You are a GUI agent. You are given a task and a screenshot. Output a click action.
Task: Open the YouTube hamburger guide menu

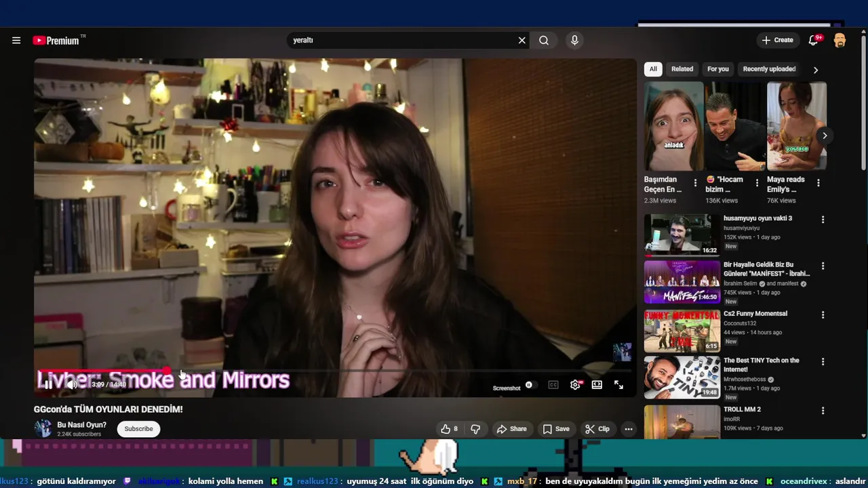pyautogui.click(x=16, y=40)
